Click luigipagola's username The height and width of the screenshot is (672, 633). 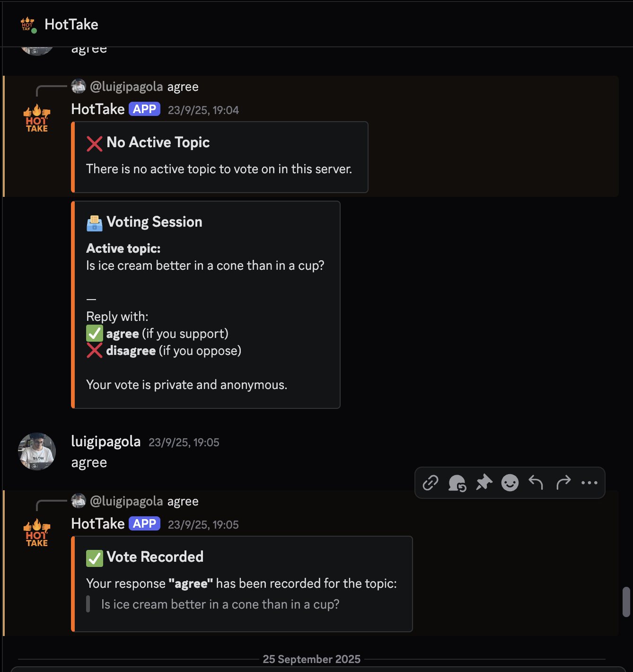105,441
